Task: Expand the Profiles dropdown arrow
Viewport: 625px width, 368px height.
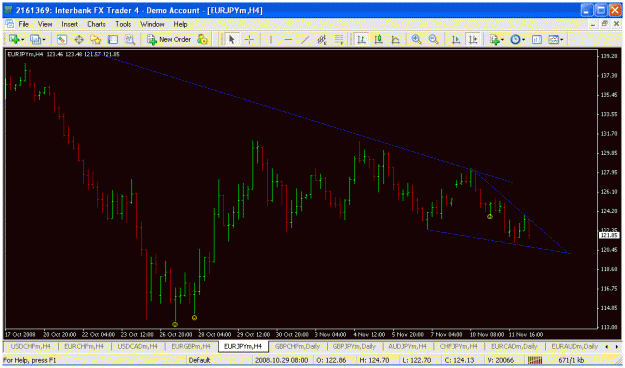Action: tap(43, 40)
